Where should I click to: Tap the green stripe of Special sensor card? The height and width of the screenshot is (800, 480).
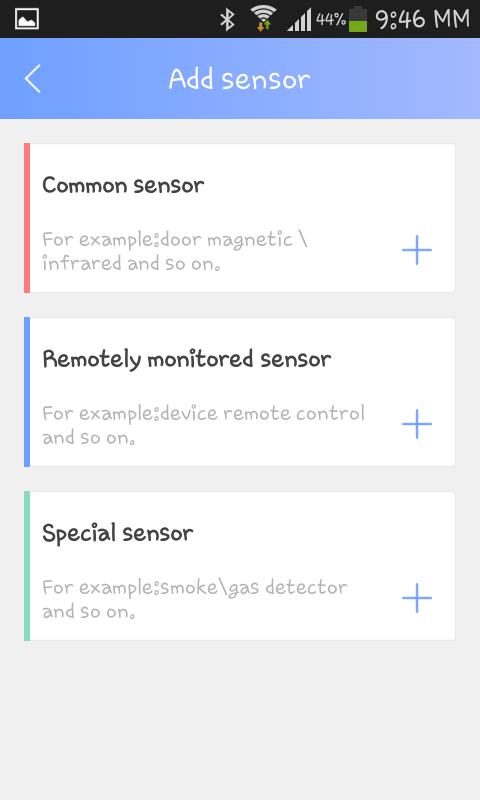27,566
